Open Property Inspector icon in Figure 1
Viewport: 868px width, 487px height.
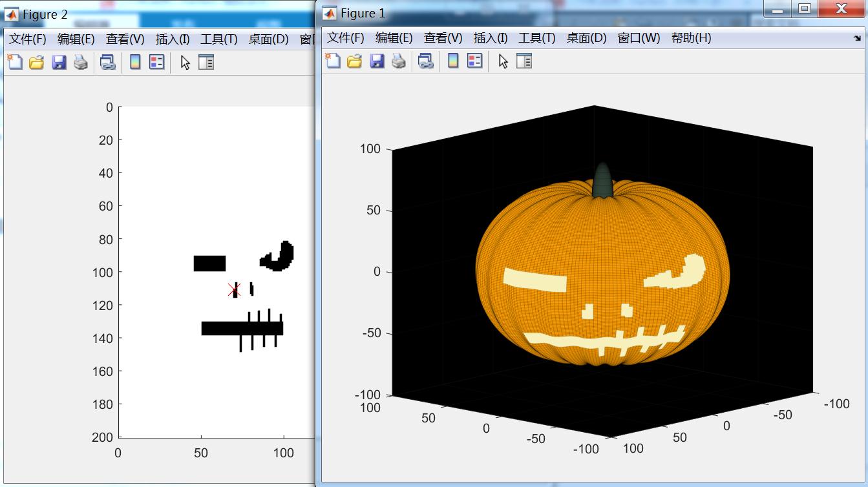pyautogui.click(x=524, y=61)
